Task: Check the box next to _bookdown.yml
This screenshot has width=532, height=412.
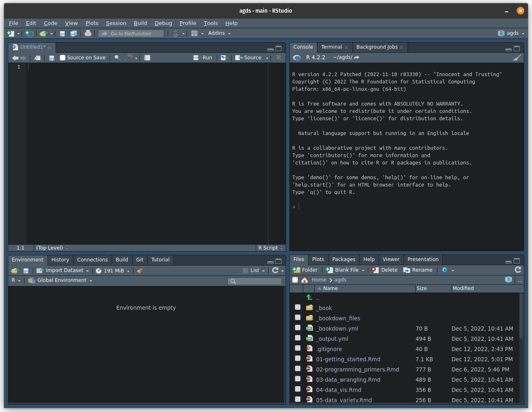Action: 298,328
